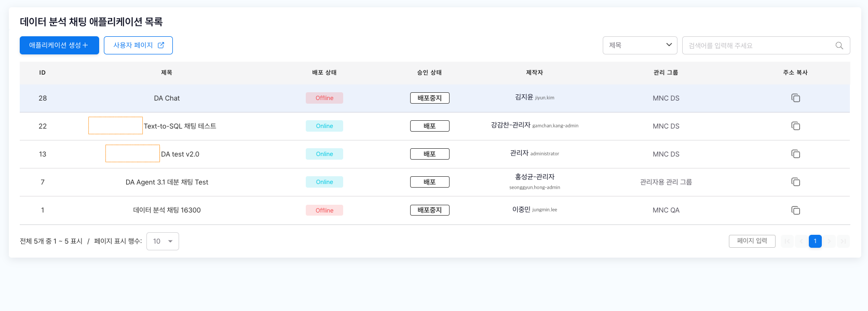Click the search magnifier icon
Image resolution: width=868 pixels, height=311 pixels.
[839, 46]
